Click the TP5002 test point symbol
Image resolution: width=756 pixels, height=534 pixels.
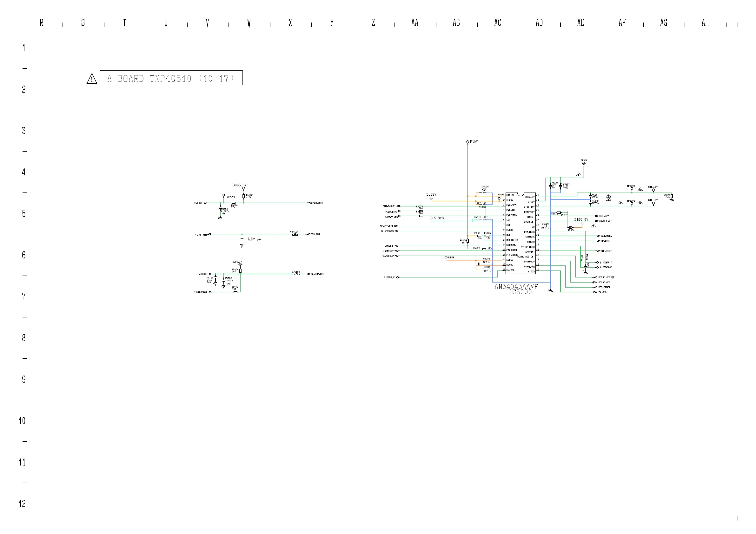632,189
